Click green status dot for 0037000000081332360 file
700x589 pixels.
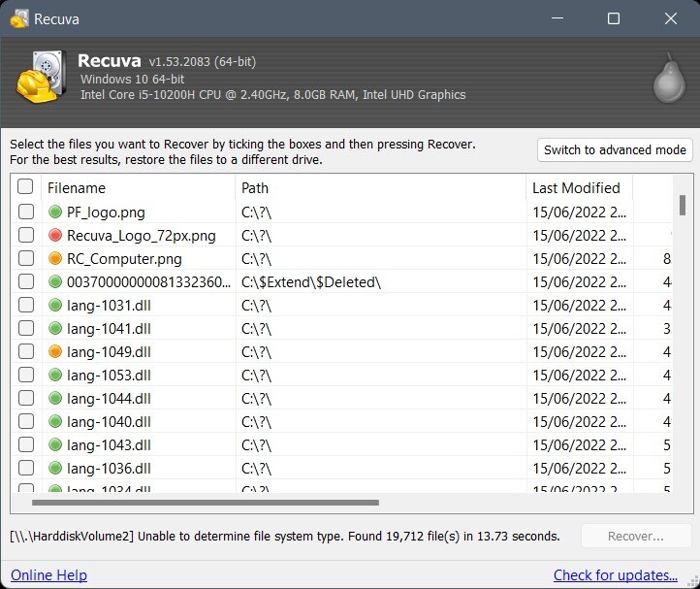pyautogui.click(x=55, y=281)
